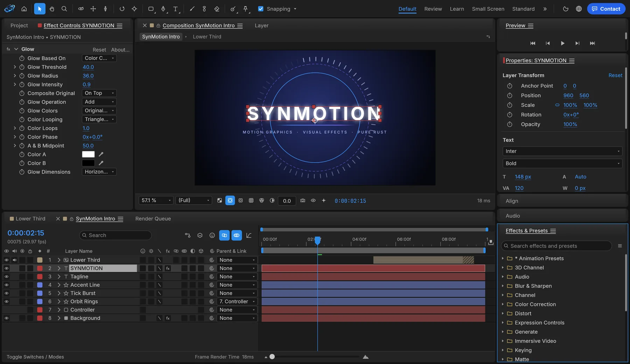Expand the Orbit Rings layer
Screen dimensions: 630x364
coord(59,301)
